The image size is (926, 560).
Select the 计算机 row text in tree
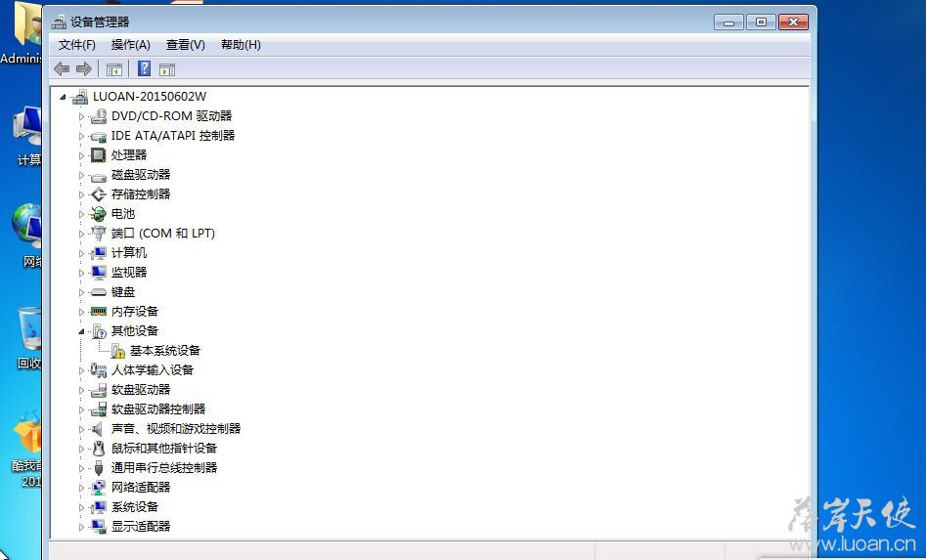pyautogui.click(x=129, y=253)
